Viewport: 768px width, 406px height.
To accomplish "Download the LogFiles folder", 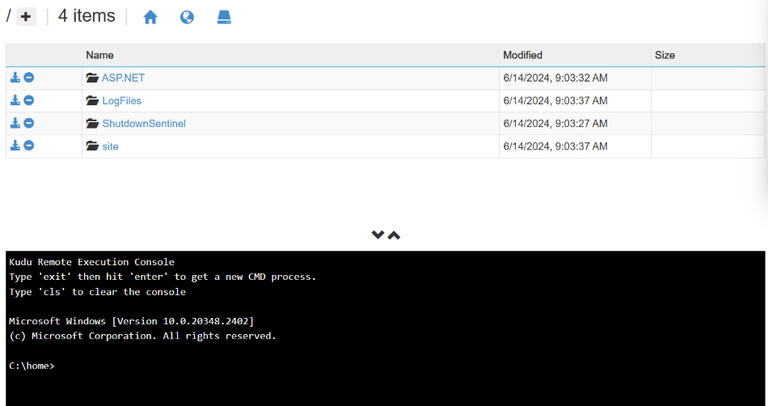I will [15, 100].
